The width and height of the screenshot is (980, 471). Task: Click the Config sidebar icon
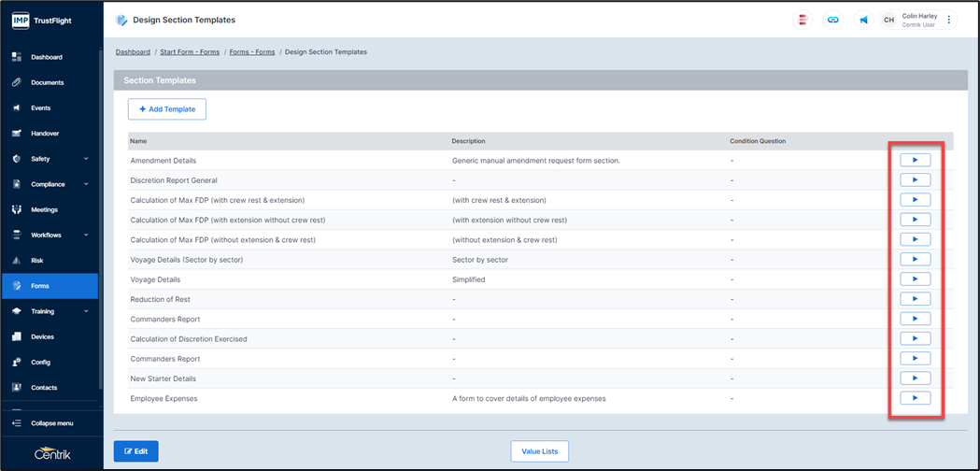click(x=17, y=363)
